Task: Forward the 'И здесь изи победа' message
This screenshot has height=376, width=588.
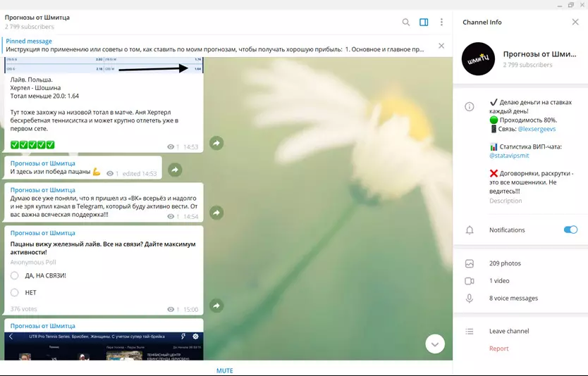Action: point(175,170)
